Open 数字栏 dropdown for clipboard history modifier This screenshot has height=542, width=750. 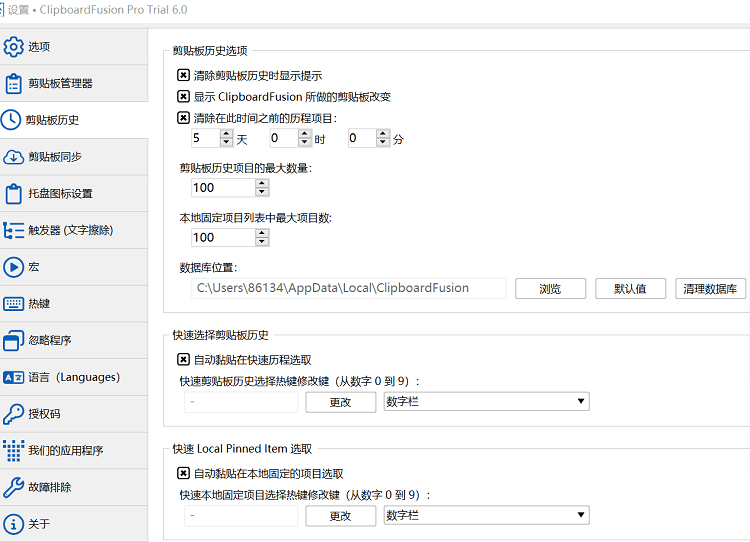[x=486, y=401]
